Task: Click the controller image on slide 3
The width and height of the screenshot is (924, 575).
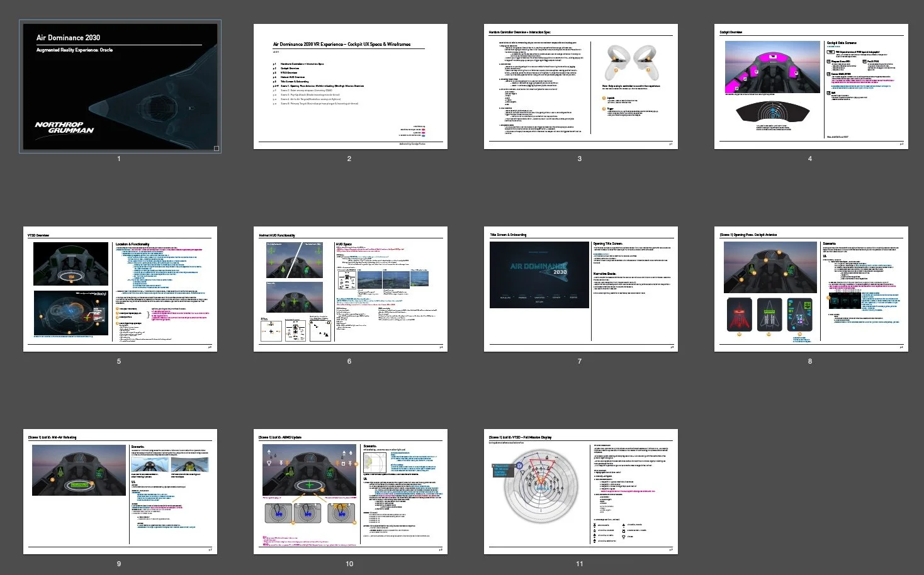Action: pyautogui.click(x=631, y=62)
